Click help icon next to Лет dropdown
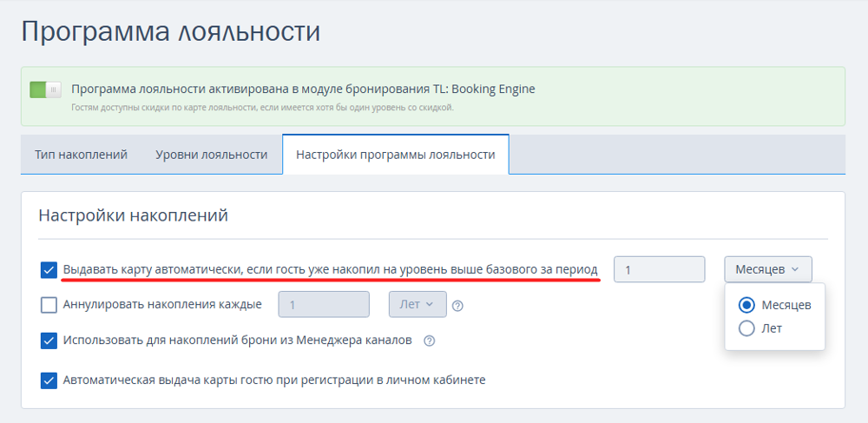868x423 pixels. pyautogui.click(x=457, y=306)
